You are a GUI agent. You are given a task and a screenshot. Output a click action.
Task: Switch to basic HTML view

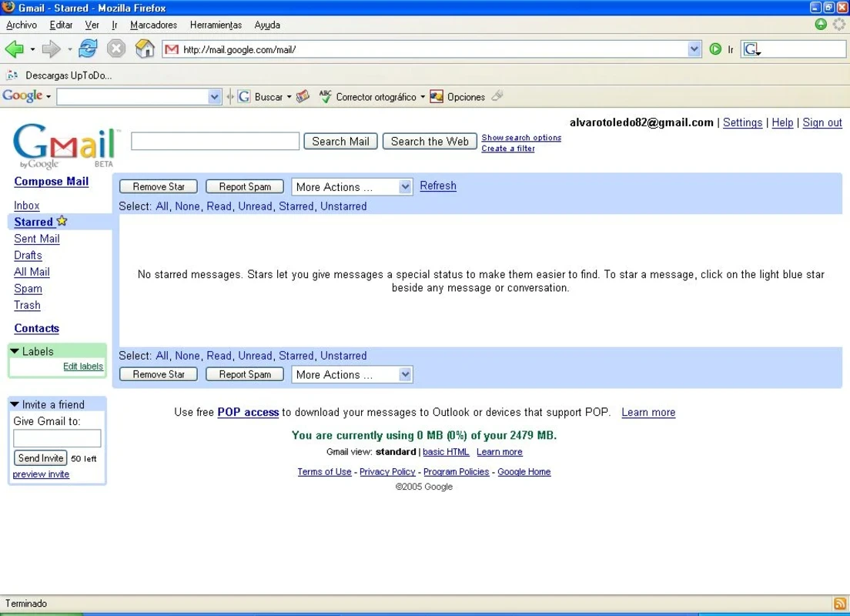coord(446,452)
